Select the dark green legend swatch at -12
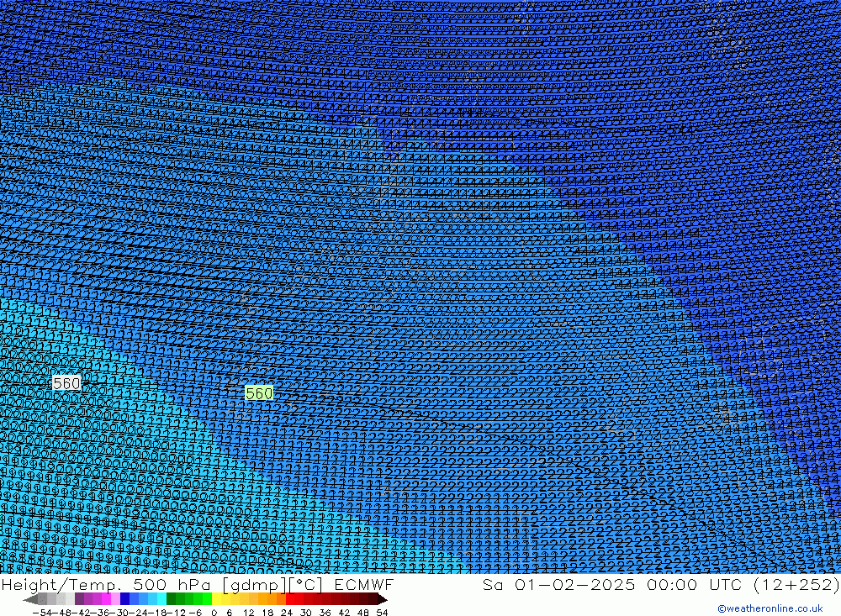Image resolution: width=841 pixels, height=616 pixels. coord(171,599)
